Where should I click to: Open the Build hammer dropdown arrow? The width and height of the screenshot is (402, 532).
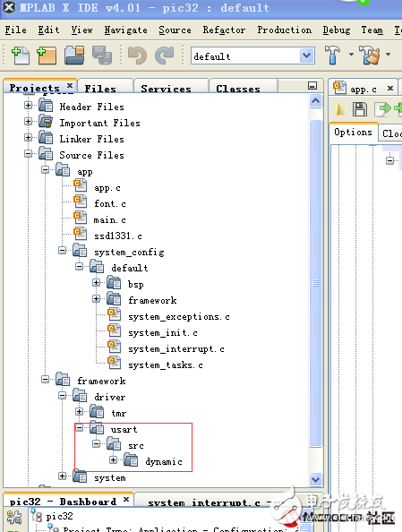coord(351,55)
